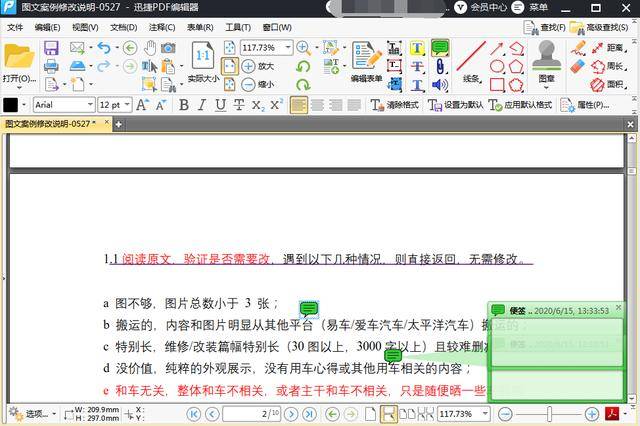Click the 打开 (Open) folder icon
The height and width of the screenshot is (426, 640).
click(17, 58)
